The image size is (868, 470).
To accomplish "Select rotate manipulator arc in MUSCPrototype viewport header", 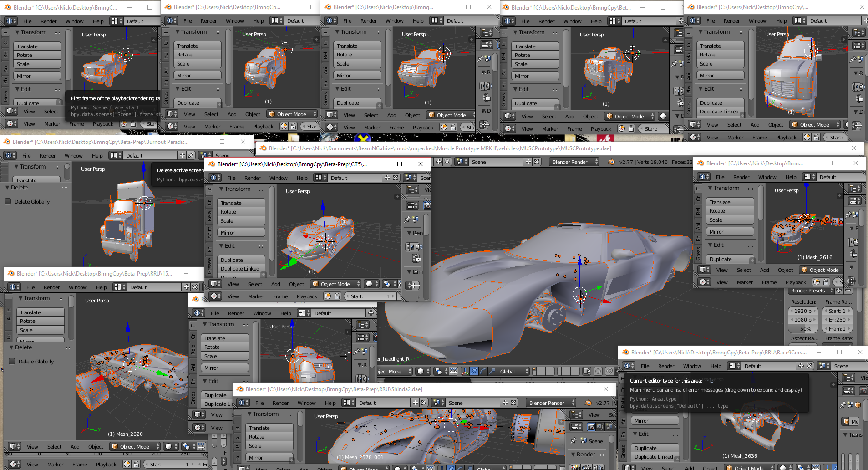I will tap(483, 371).
